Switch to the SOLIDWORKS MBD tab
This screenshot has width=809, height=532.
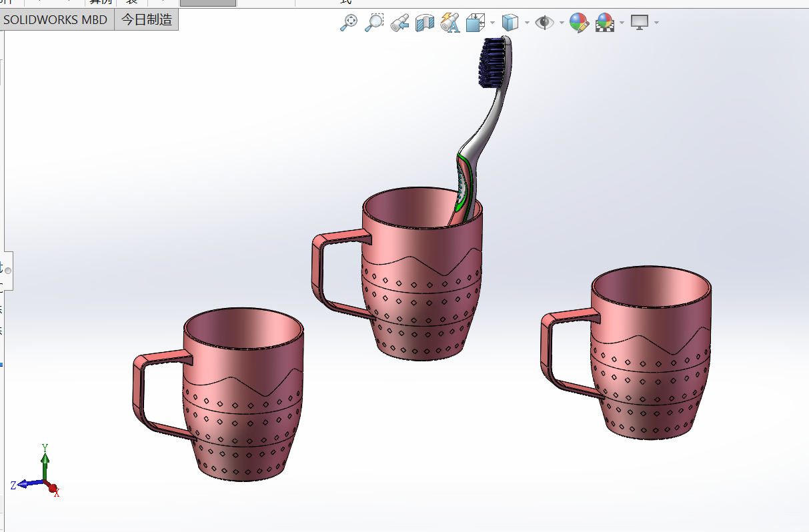55,20
